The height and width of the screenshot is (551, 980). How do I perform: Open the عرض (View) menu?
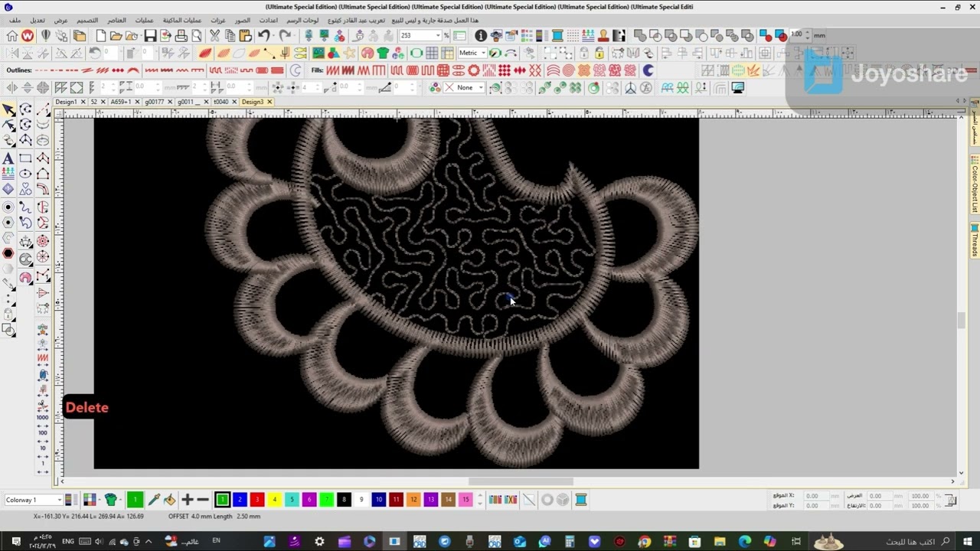click(60, 21)
